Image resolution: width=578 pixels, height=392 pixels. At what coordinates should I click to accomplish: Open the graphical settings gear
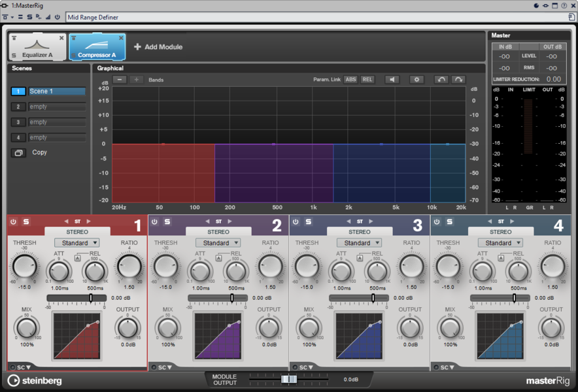[416, 80]
